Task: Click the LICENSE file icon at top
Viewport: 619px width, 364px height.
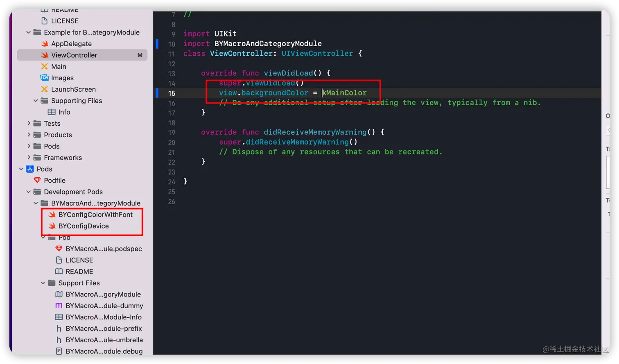Action: pyautogui.click(x=45, y=21)
